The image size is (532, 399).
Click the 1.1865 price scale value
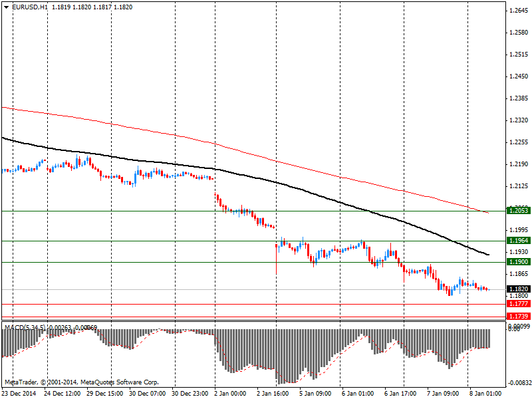coord(519,274)
